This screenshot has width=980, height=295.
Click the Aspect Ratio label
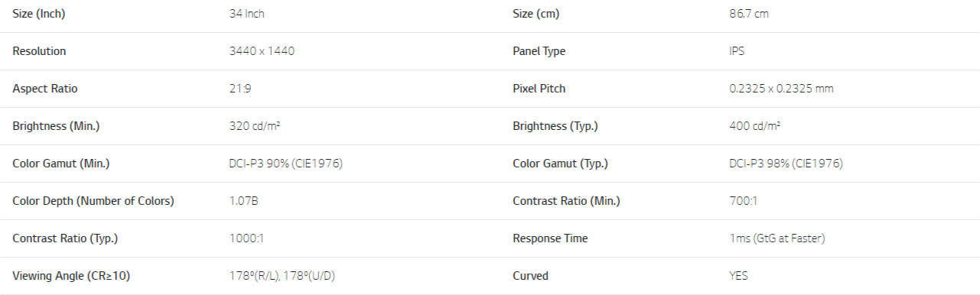[44, 89]
